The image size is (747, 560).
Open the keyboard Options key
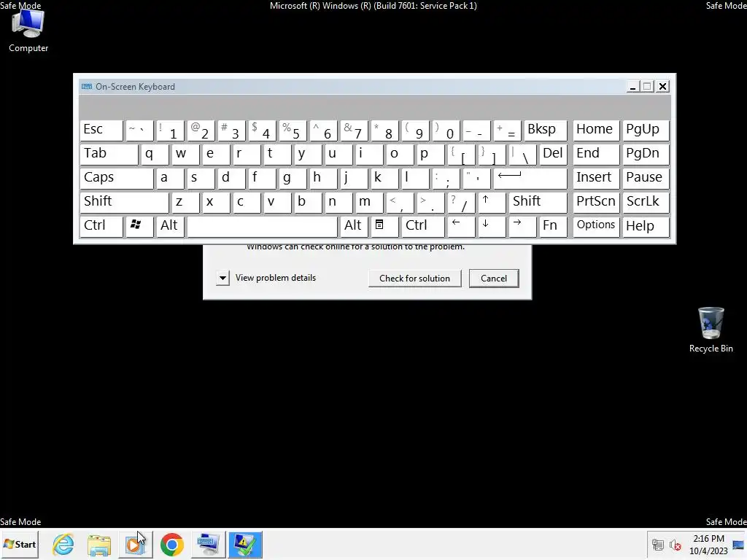point(596,226)
